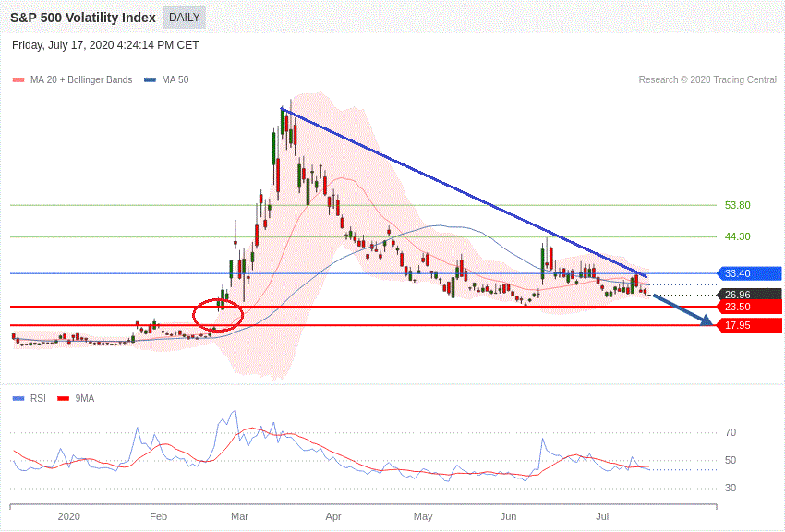Click the RSI blue legend swatch
This screenshot has height=532, width=785.
(18, 398)
